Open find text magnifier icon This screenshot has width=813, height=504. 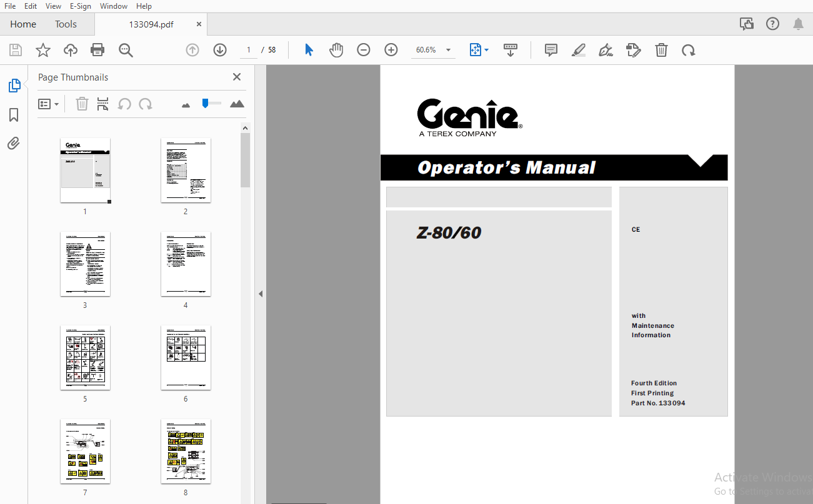[126, 50]
